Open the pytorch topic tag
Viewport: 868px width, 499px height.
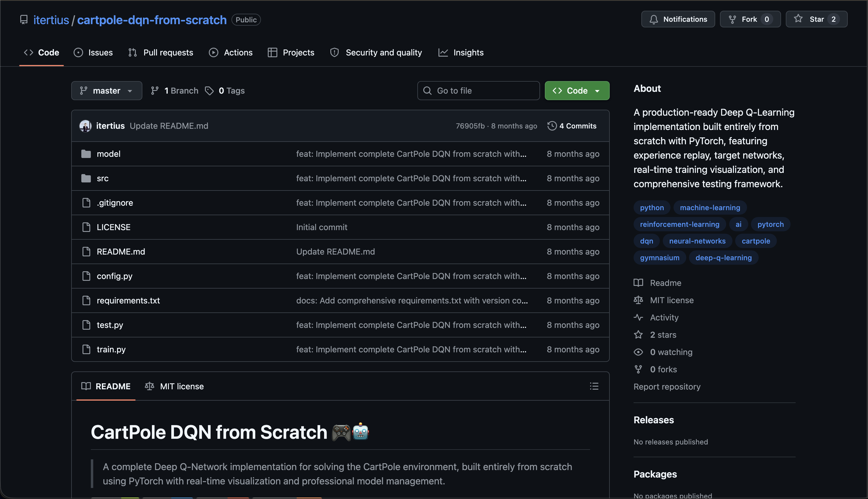770,224
